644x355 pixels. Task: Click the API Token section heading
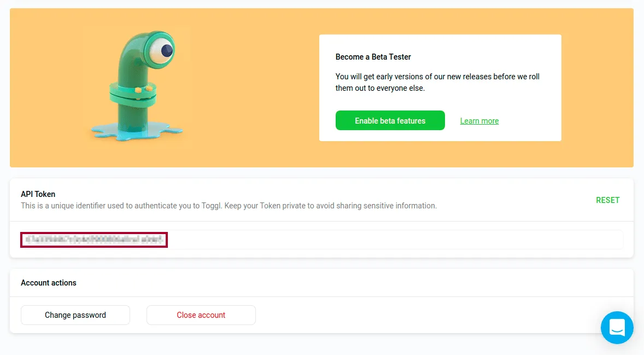[38, 194]
